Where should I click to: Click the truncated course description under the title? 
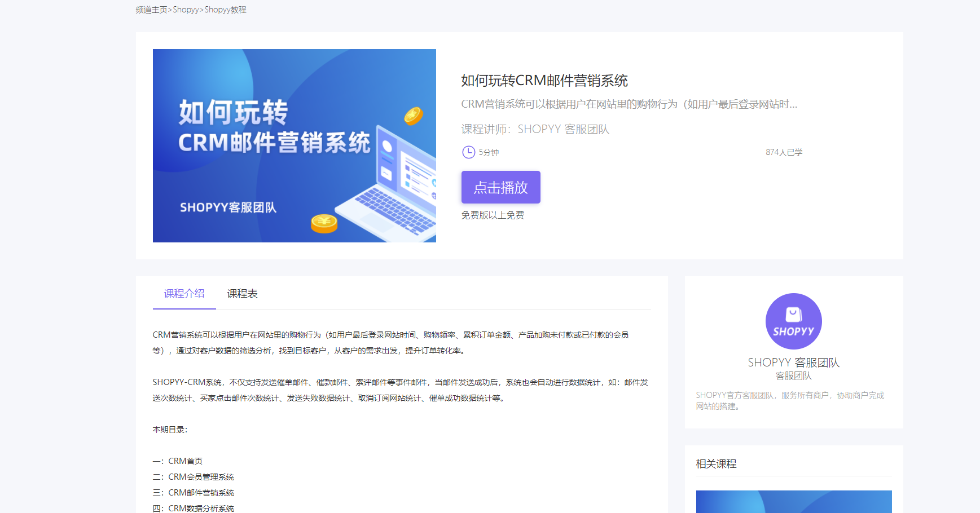[x=629, y=104]
